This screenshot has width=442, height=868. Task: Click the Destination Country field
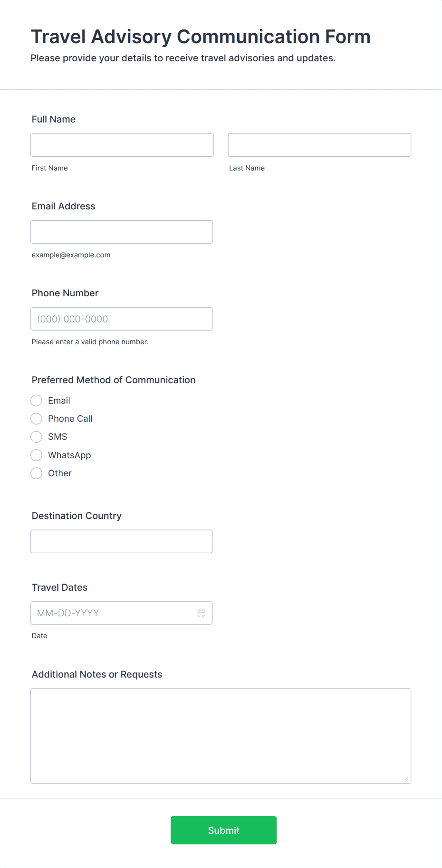[121, 541]
